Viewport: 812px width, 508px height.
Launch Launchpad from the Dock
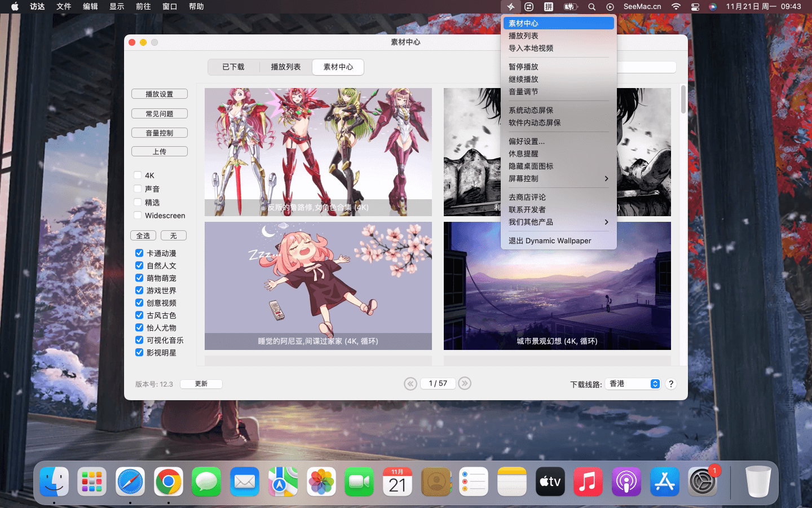pos(92,481)
